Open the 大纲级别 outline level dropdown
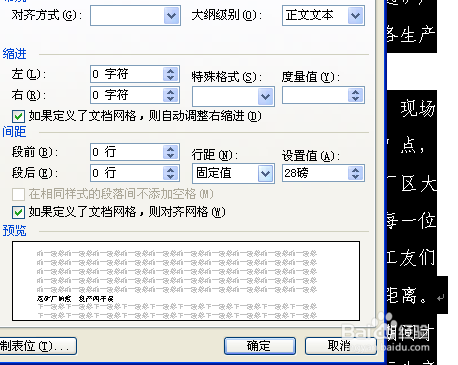 point(355,16)
